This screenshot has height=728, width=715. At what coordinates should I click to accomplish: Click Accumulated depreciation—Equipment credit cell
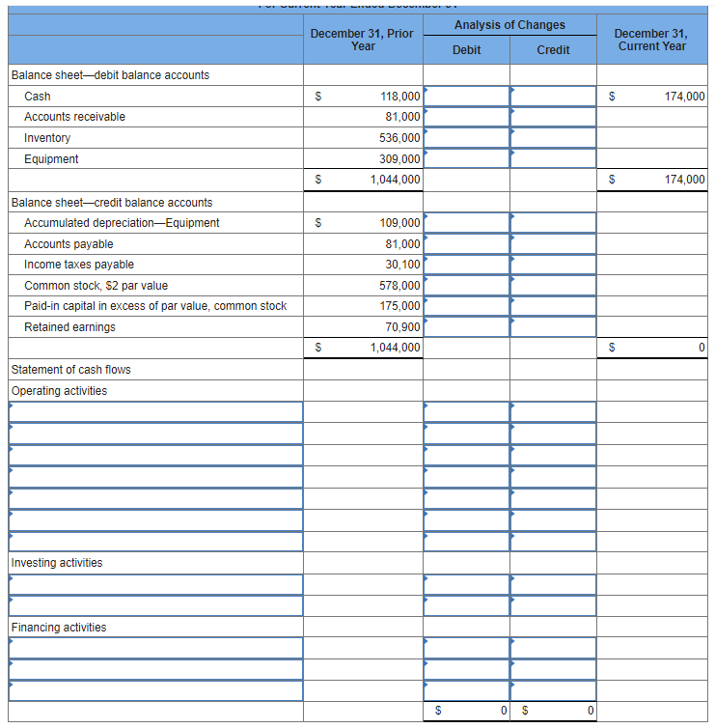553,223
